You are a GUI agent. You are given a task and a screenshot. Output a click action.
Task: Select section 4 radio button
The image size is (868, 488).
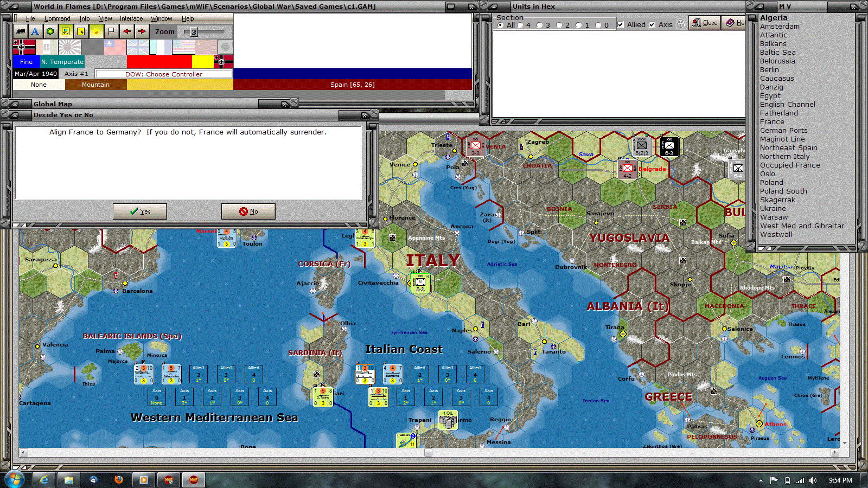(x=520, y=25)
